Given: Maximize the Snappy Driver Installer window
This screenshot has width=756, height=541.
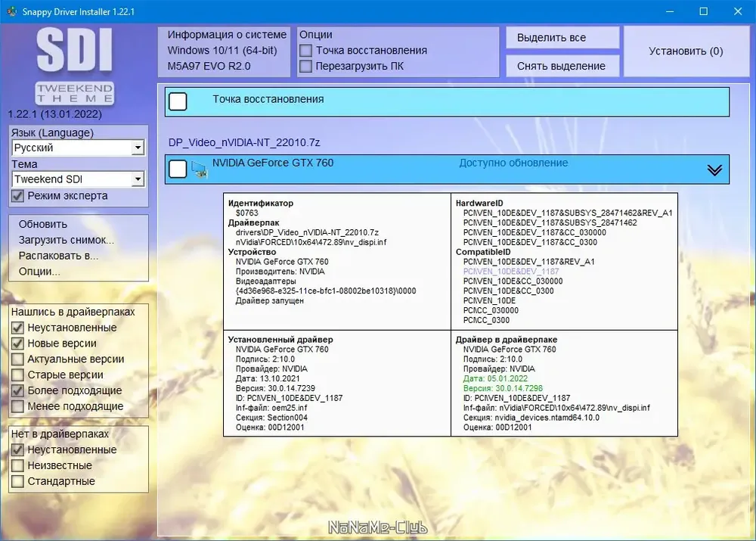Looking at the screenshot, I should click(703, 11).
